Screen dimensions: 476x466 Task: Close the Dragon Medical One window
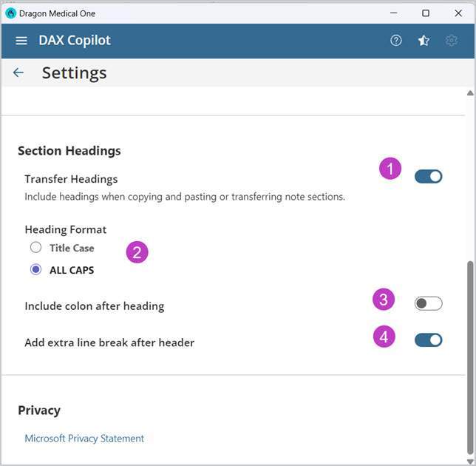click(458, 13)
